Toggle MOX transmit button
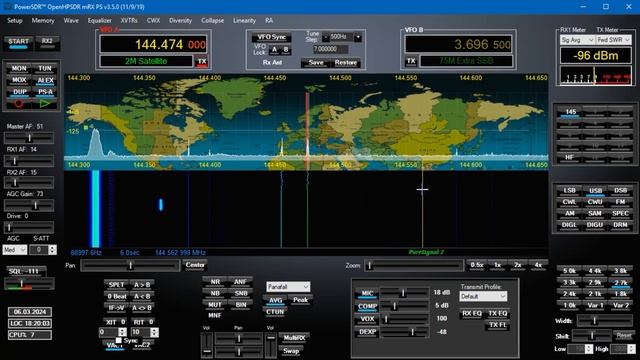This screenshot has width=640, height=360. click(x=19, y=80)
